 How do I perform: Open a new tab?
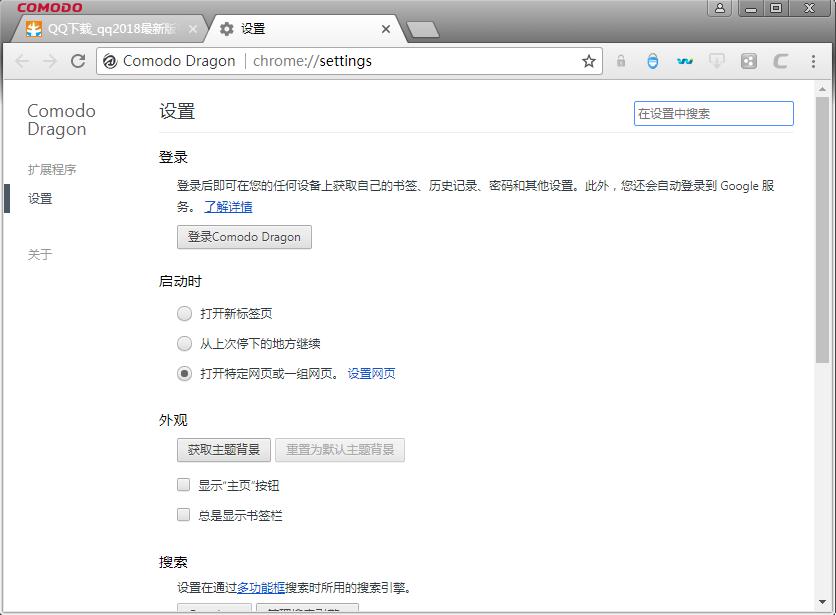(x=423, y=30)
